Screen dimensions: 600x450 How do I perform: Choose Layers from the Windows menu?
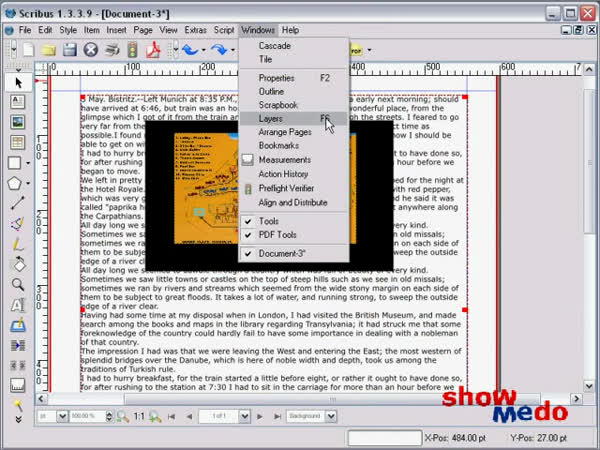click(x=293, y=119)
